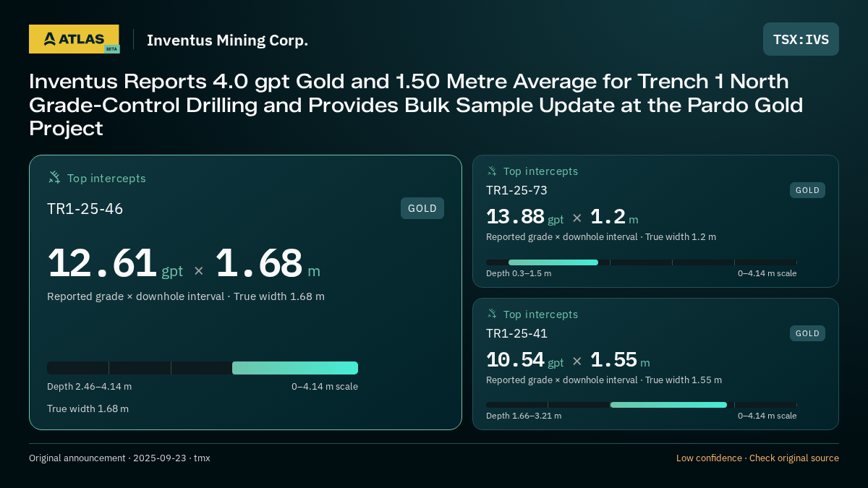
Task: Click the GOLD tag on TR1-25-73 card
Action: [x=807, y=190]
